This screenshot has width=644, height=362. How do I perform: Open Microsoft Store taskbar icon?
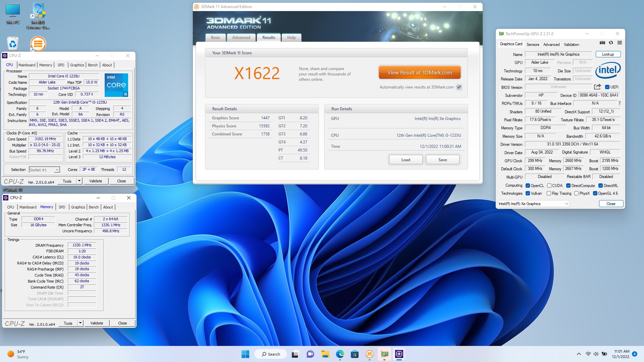click(x=355, y=354)
